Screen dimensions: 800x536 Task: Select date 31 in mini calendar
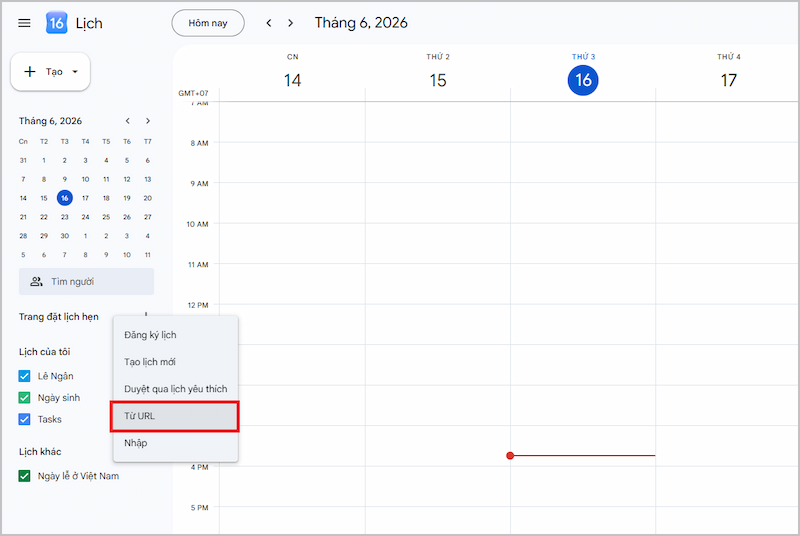23,160
